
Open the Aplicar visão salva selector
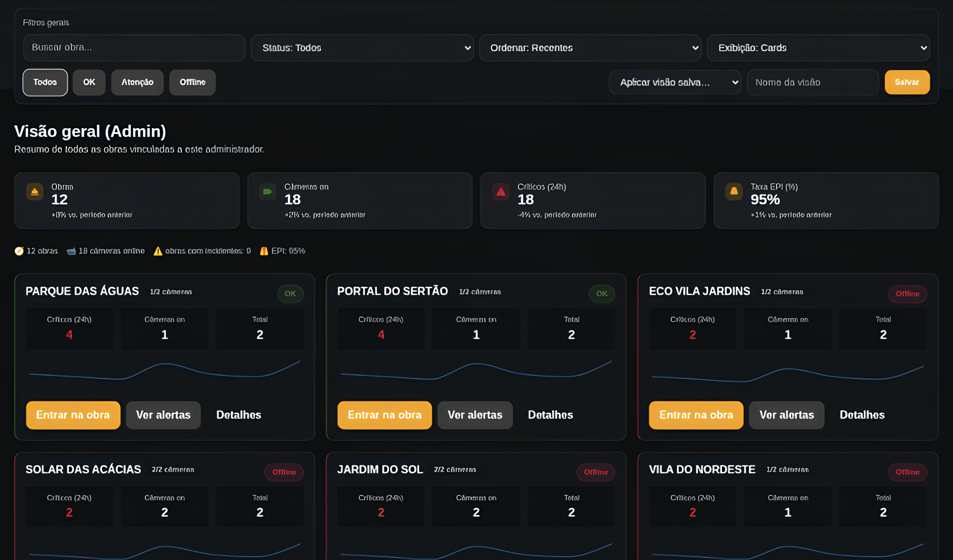point(675,82)
